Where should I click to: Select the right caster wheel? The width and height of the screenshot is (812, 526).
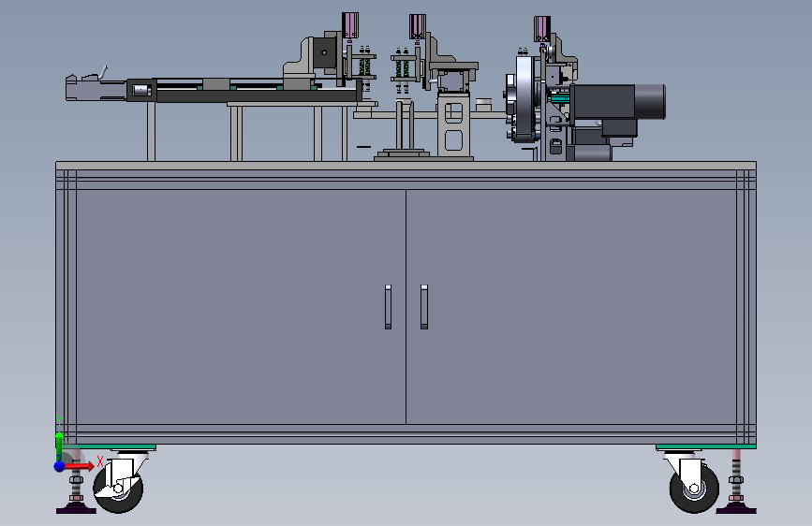[694, 489]
